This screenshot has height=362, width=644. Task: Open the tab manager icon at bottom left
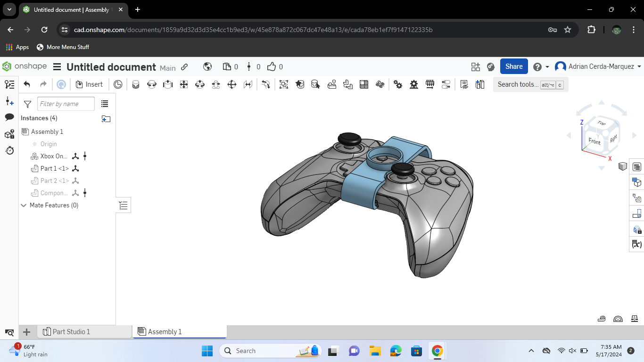pos(9,332)
